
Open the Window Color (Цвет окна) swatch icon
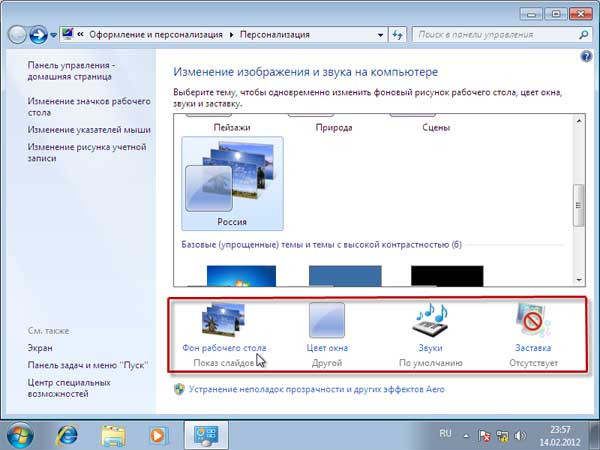(x=327, y=320)
